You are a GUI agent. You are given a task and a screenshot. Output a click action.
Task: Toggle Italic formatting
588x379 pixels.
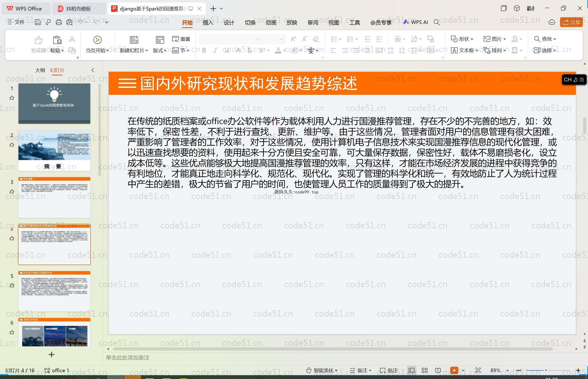215,50
